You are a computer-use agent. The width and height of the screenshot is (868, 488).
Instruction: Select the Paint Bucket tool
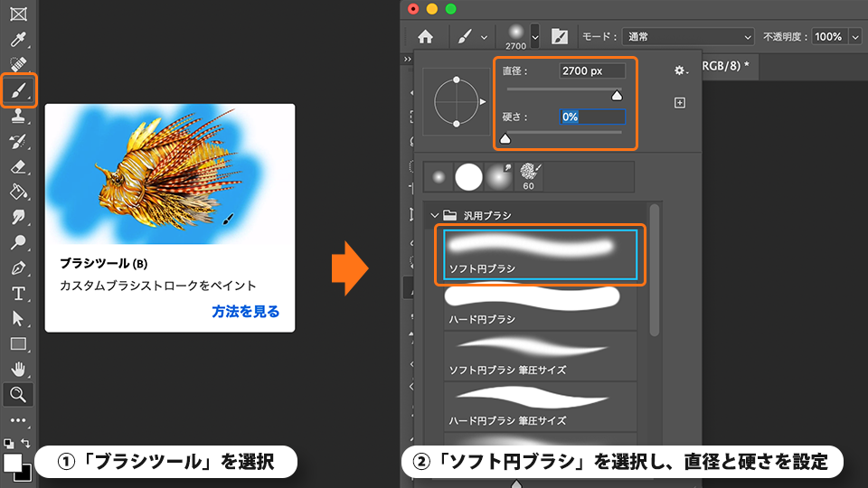[18, 192]
